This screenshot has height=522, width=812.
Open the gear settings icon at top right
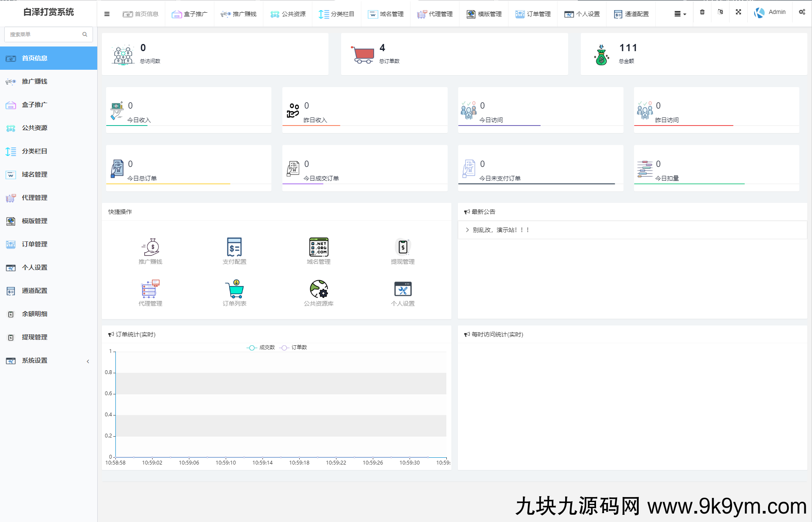pyautogui.click(x=802, y=12)
